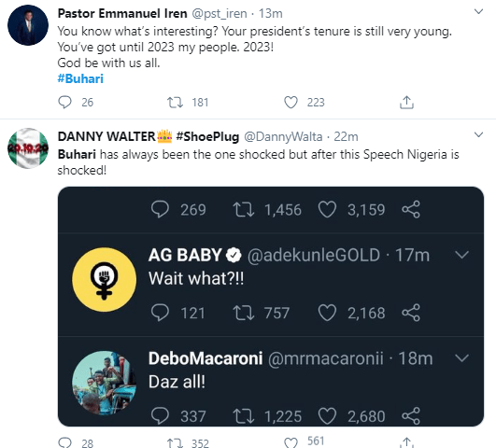Click the share icon on AG BABY tweet
This screenshot has height=448, width=496.
[411, 313]
